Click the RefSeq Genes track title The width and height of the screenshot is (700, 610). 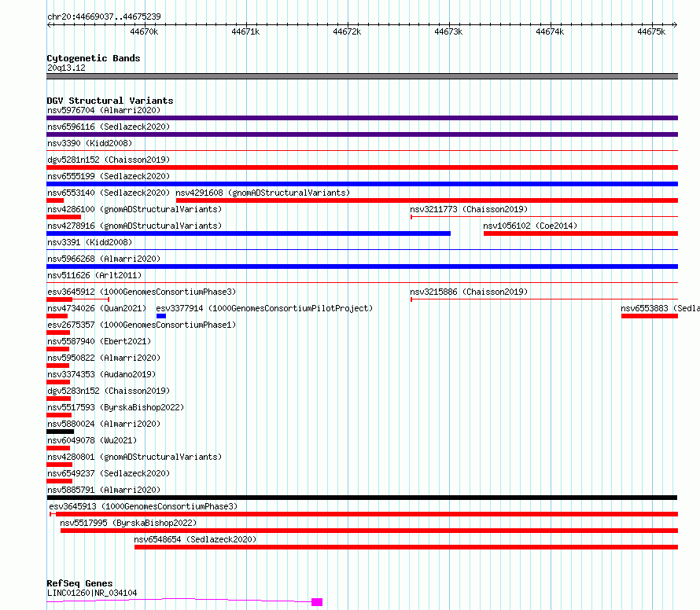(x=79, y=584)
